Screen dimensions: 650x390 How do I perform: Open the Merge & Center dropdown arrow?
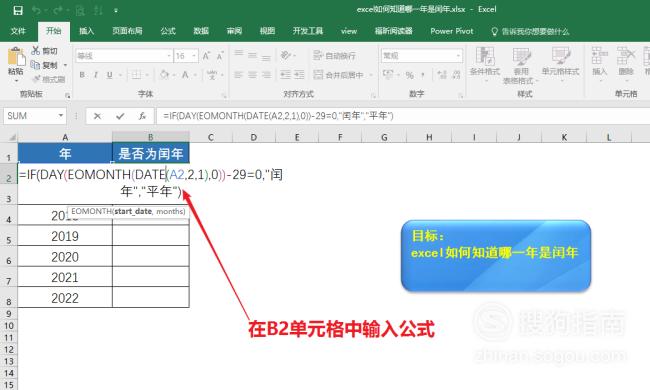(x=371, y=75)
